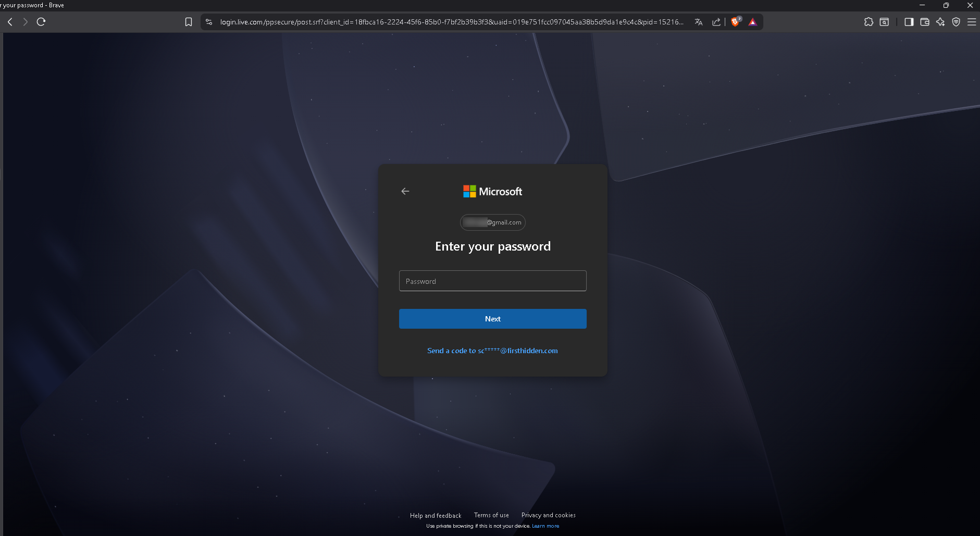The height and width of the screenshot is (536, 980).
Task: Focus the Password input field
Action: click(x=493, y=281)
